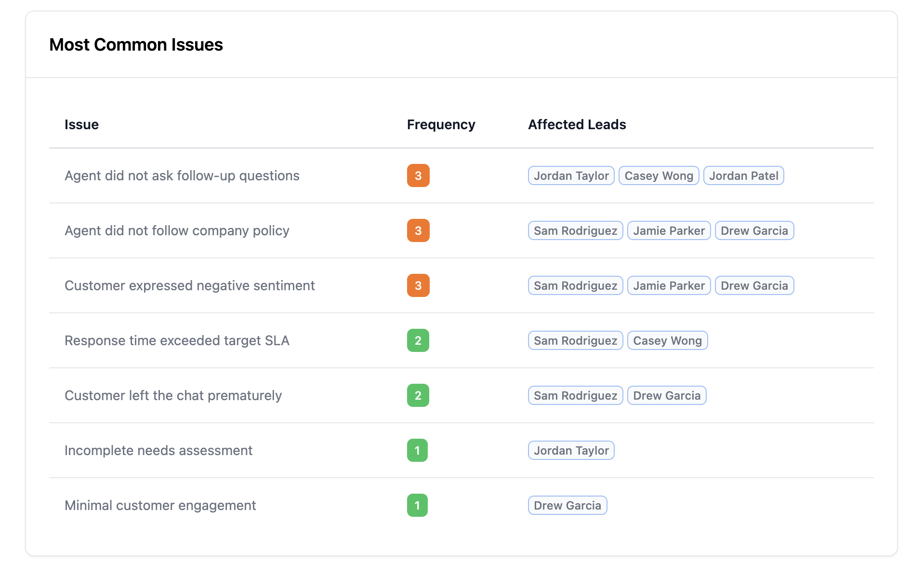Open 'Incomplete needs assessment' issue
924x565 pixels.
(158, 451)
